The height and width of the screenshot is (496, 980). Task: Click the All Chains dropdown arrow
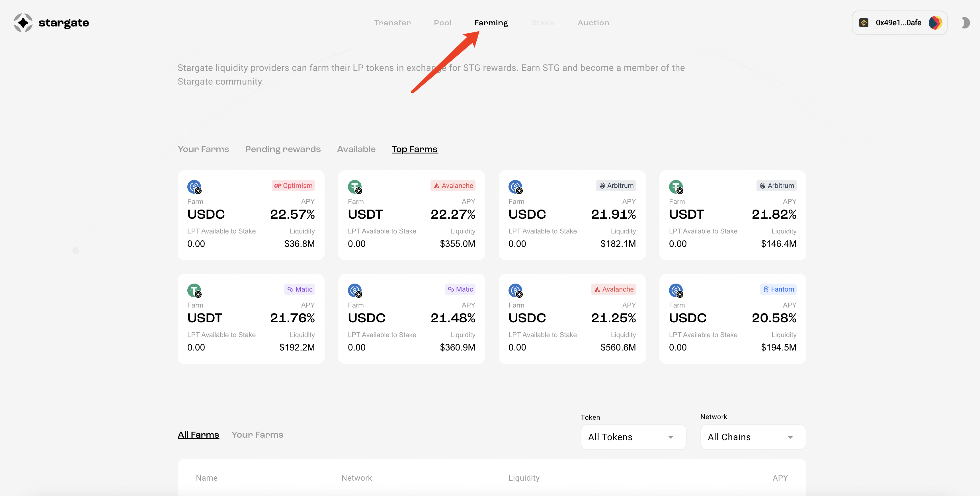coord(790,437)
